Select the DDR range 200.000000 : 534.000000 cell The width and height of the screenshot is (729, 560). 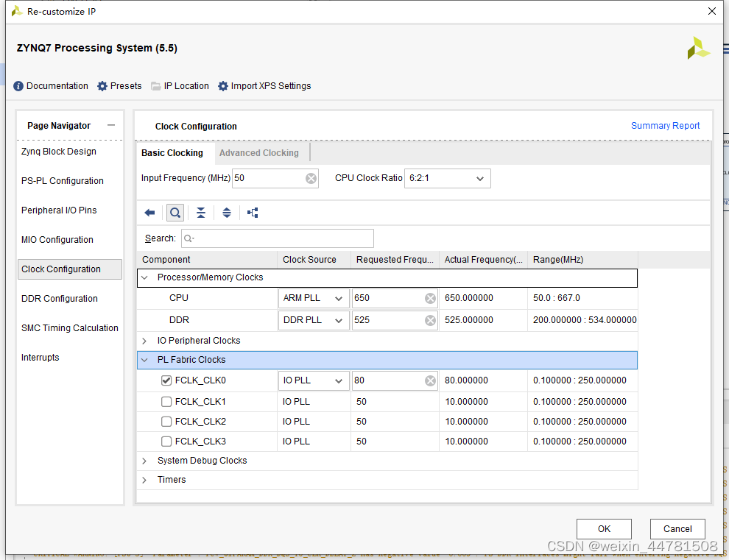coord(582,320)
